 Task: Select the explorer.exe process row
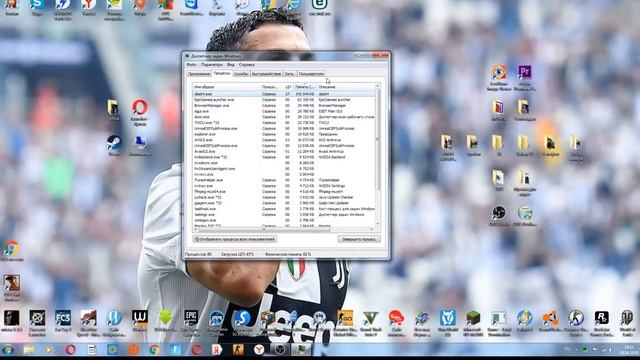click(x=284, y=134)
